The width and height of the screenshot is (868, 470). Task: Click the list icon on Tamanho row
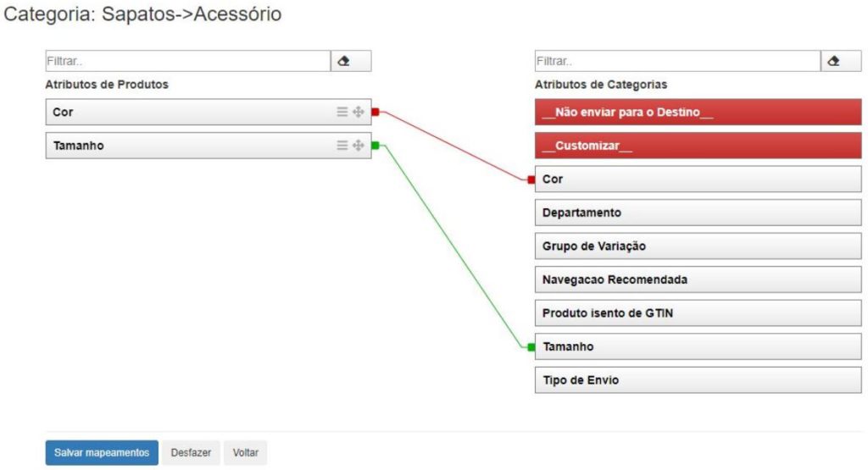(x=342, y=146)
